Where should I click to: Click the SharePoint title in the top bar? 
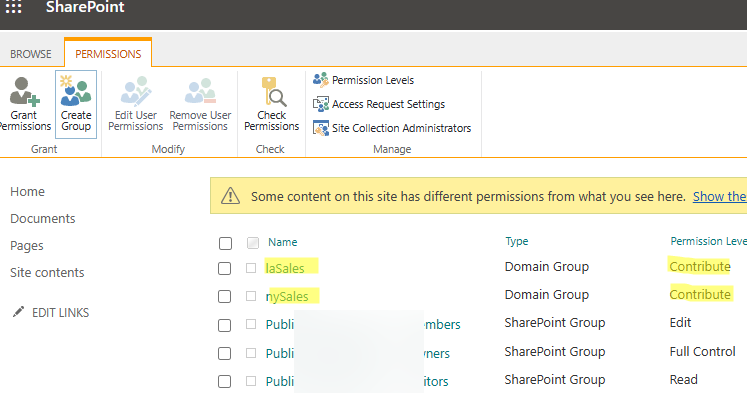[x=85, y=7]
